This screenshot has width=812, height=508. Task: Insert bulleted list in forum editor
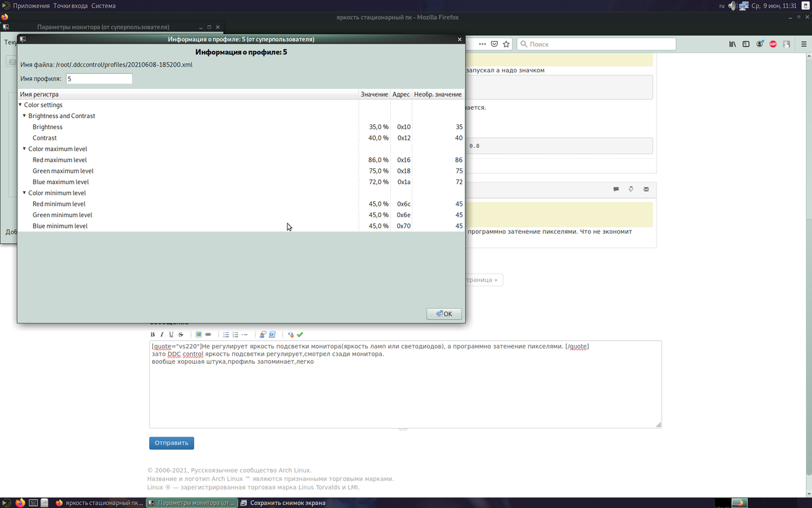click(226, 335)
